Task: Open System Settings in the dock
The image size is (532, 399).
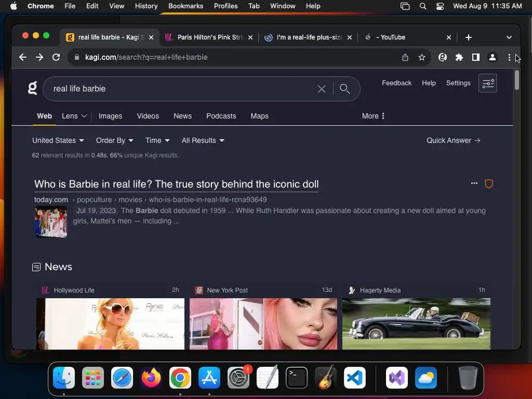Action: coord(238,378)
